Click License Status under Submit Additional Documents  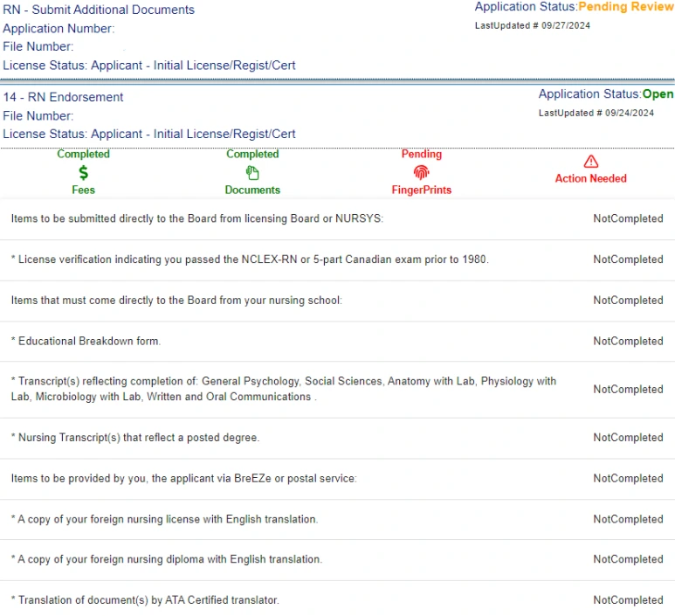tap(149, 66)
